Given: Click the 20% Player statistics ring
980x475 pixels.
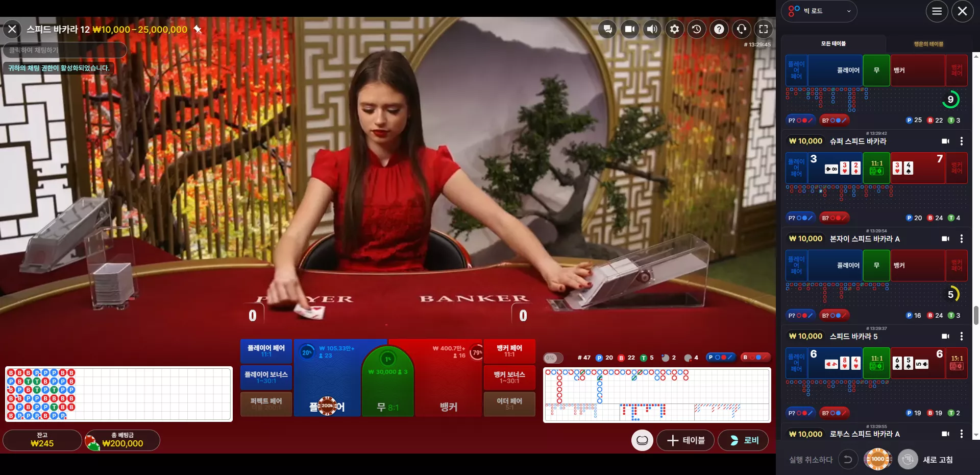Looking at the screenshot, I should (307, 352).
